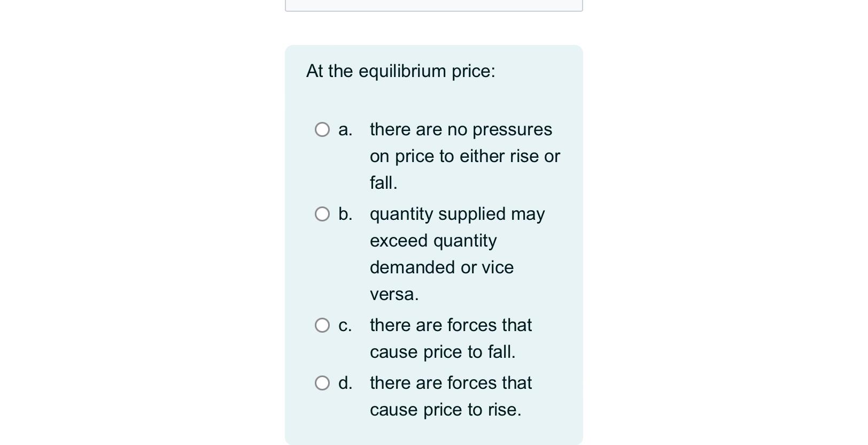Click the question 'At the equilibrium price:'
The height and width of the screenshot is (445, 868).
click(400, 71)
